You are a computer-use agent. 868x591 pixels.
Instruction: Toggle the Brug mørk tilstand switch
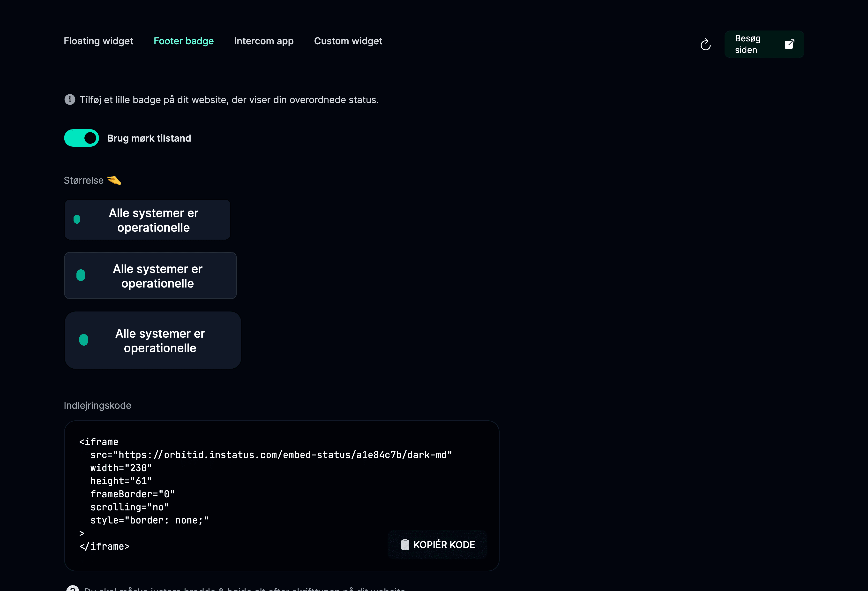tap(82, 138)
